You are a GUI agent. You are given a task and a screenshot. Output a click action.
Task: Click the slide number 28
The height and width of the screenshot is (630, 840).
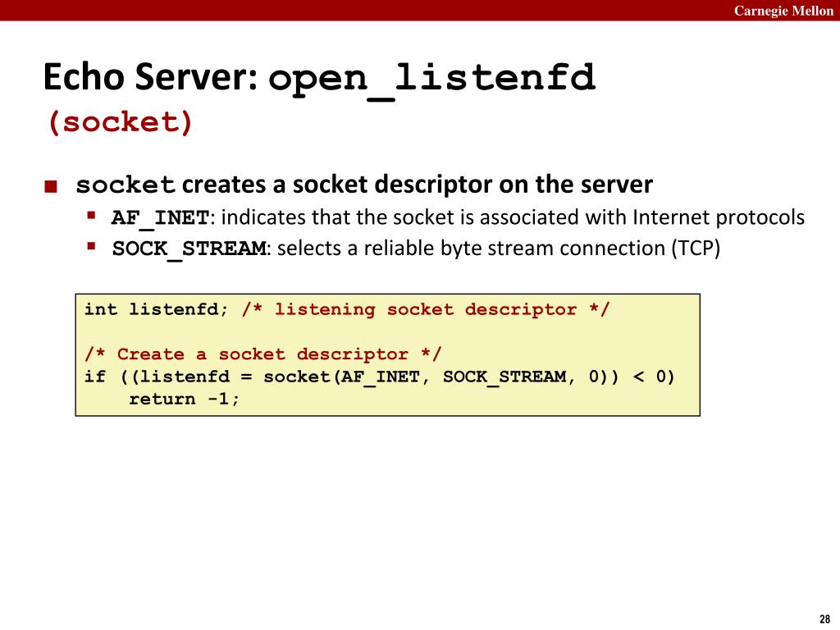825,619
